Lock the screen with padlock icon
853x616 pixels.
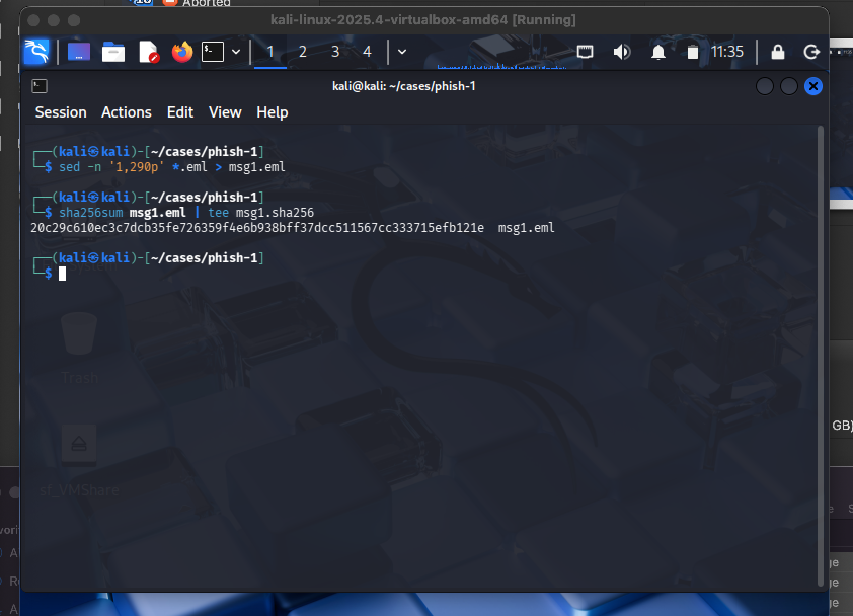pos(778,52)
